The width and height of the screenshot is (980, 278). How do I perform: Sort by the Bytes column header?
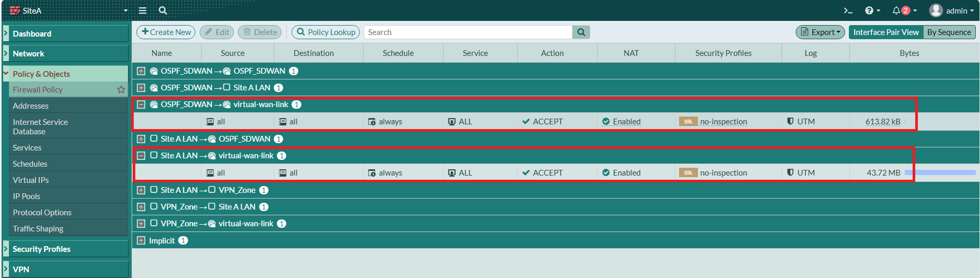click(909, 53)
